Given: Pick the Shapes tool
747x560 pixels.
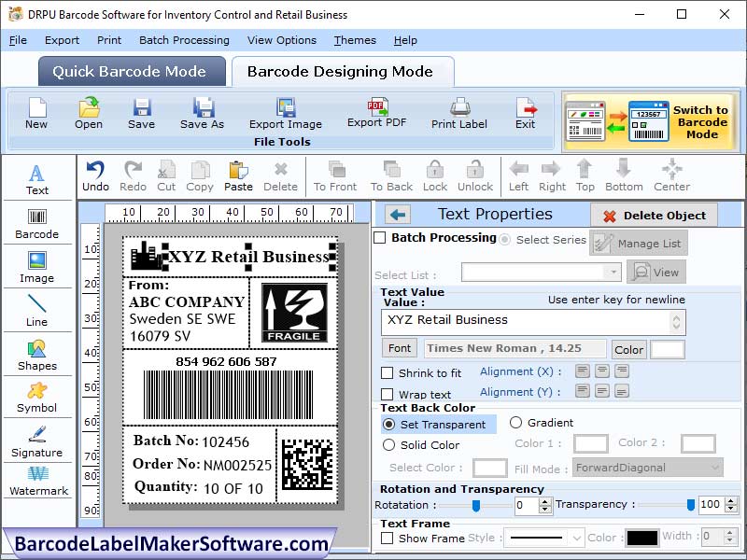Looking at the screenshot, I should [37, 356].
